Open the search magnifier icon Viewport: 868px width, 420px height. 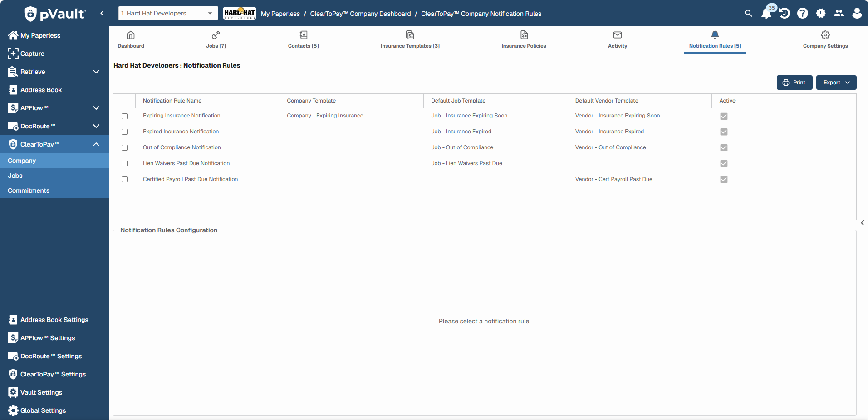[x=749, y=14]
